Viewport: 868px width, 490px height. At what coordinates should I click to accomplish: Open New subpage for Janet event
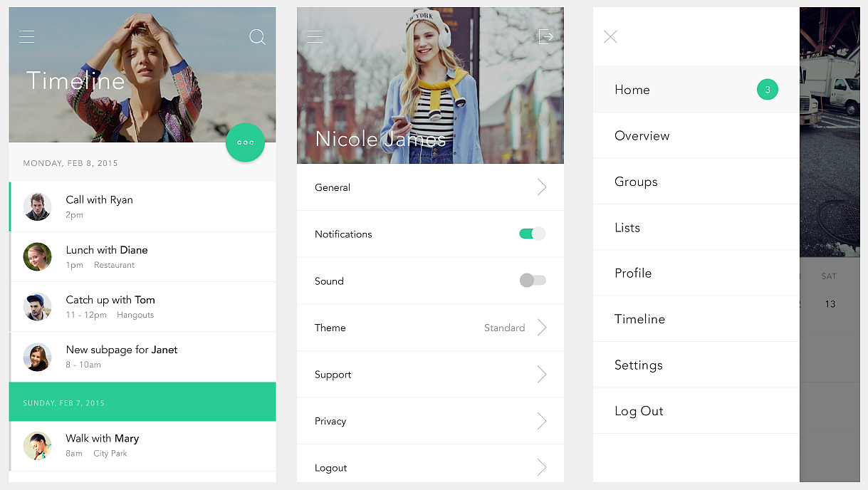point(142,357)
